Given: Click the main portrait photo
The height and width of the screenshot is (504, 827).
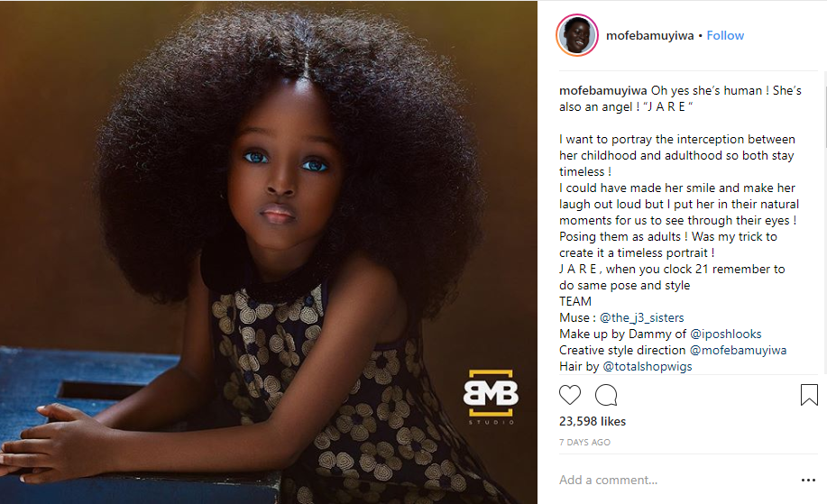Looking at the screenshot, I should point(269,252).
